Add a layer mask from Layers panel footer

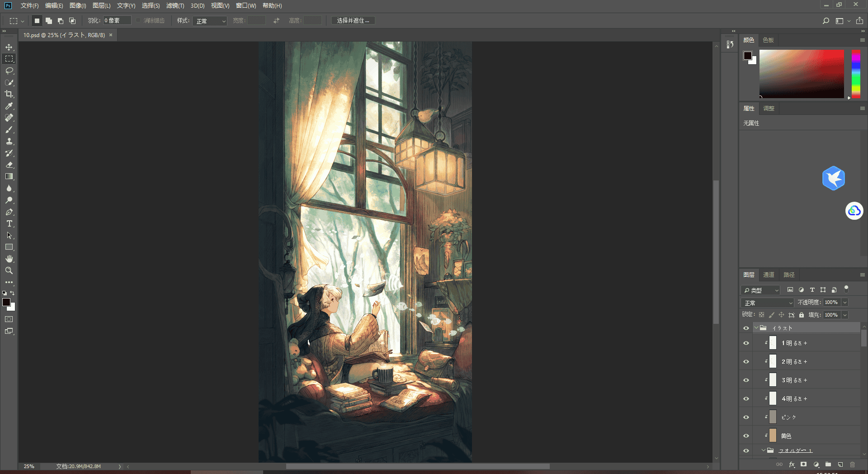click(x=803, y=465)
